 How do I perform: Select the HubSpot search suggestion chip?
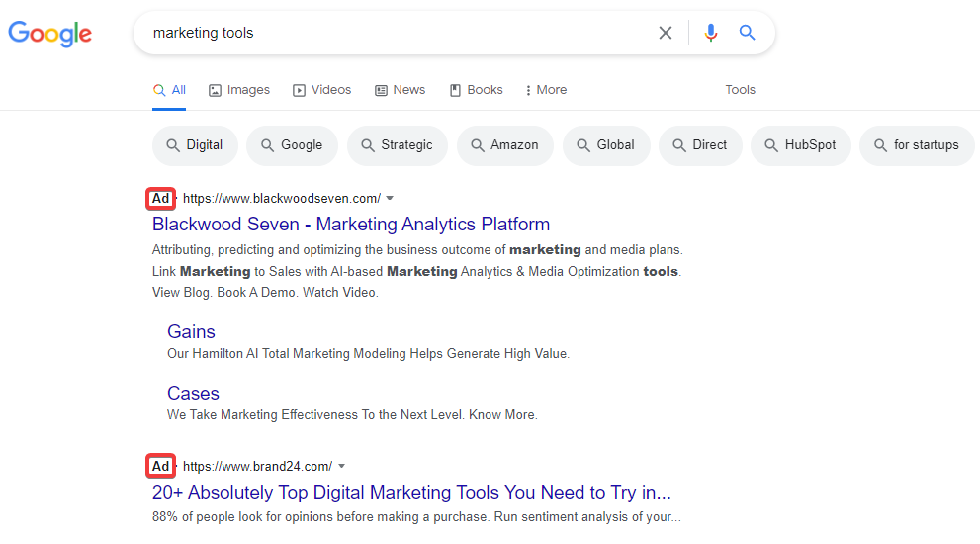(x=799, y=145)
